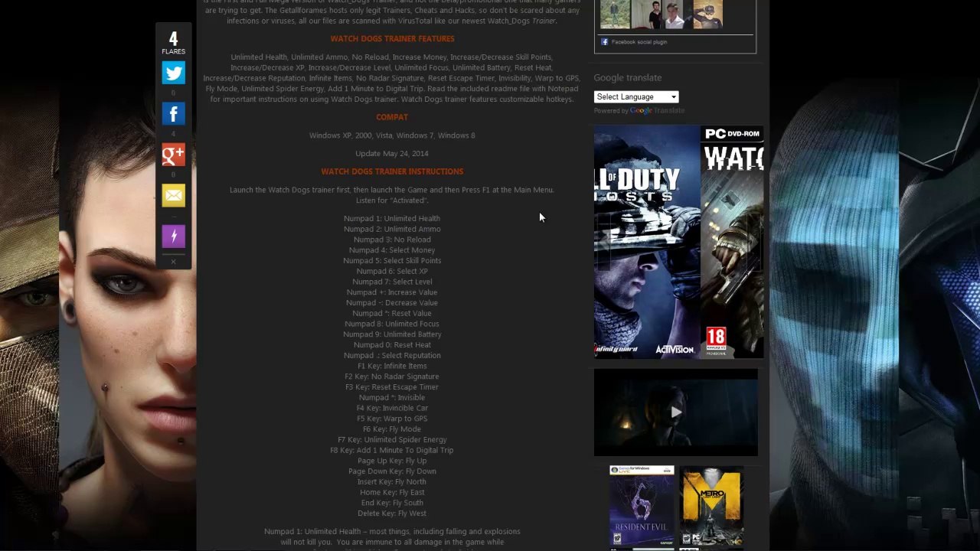Share the page on Google Plus
The height and width of the screenshot is (551, 980).
click(173, 155)
